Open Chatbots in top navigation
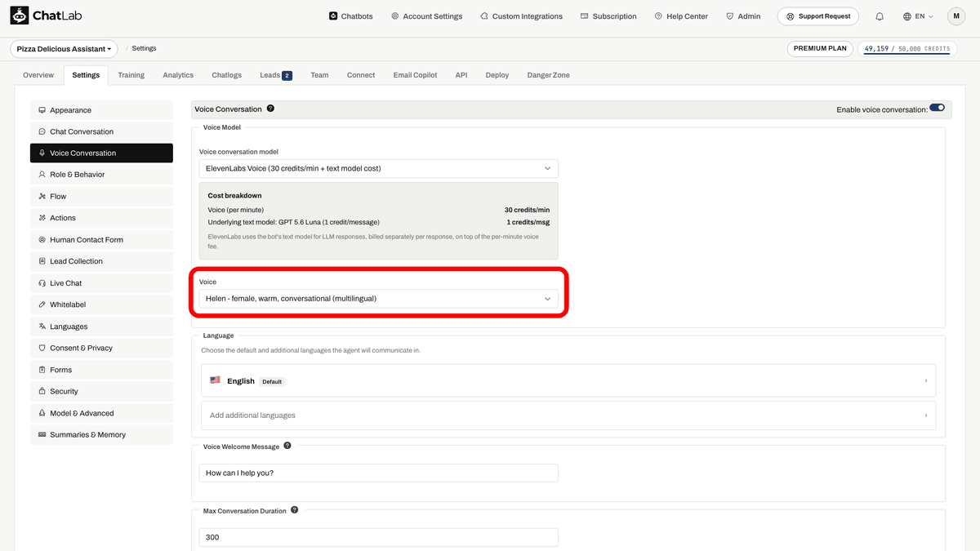 pyautogui.click(x=351, y=16)
